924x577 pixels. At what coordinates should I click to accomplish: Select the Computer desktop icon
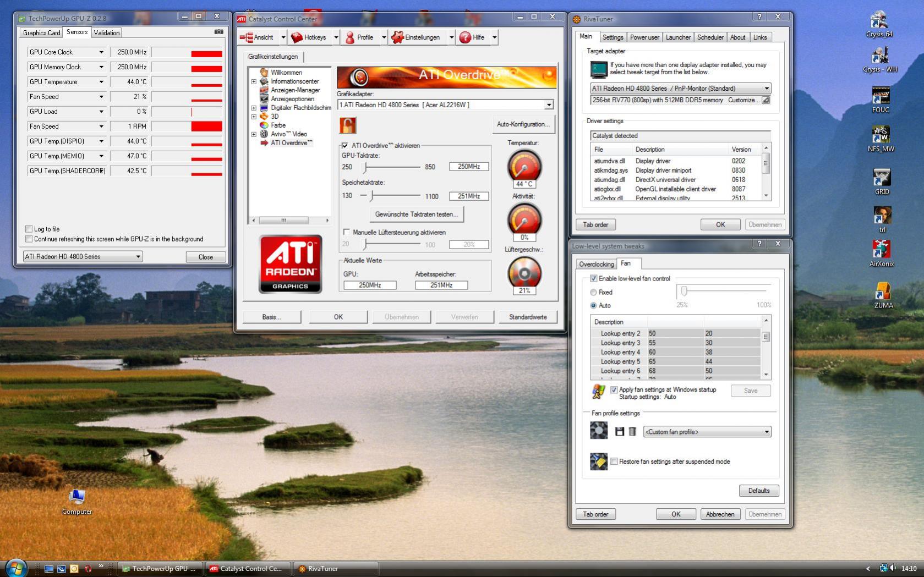point(77,502)
